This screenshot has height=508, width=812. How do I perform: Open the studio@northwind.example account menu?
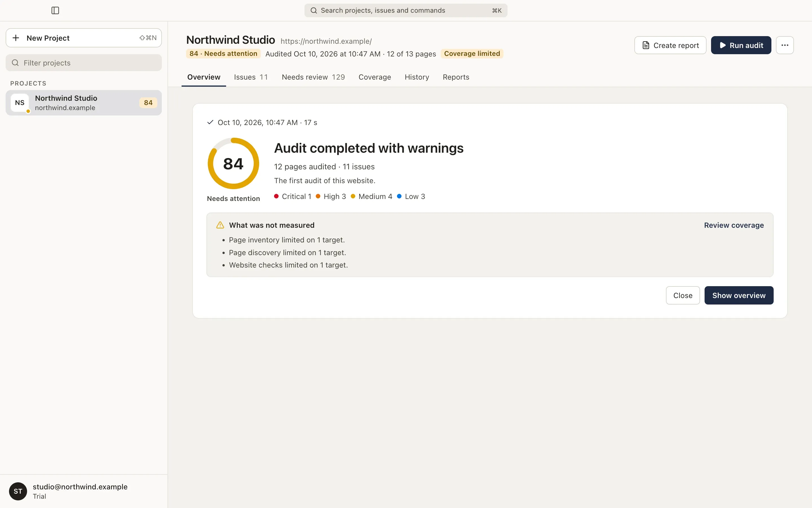83,491
